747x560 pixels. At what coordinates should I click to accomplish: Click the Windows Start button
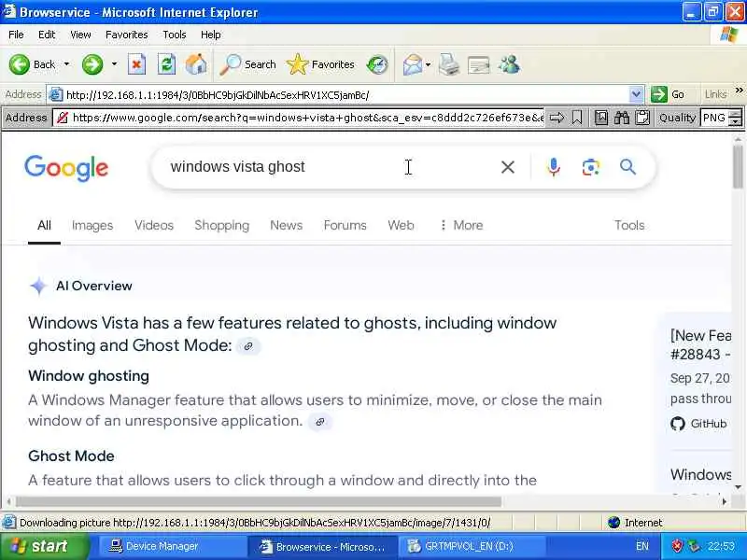point(44,546)
